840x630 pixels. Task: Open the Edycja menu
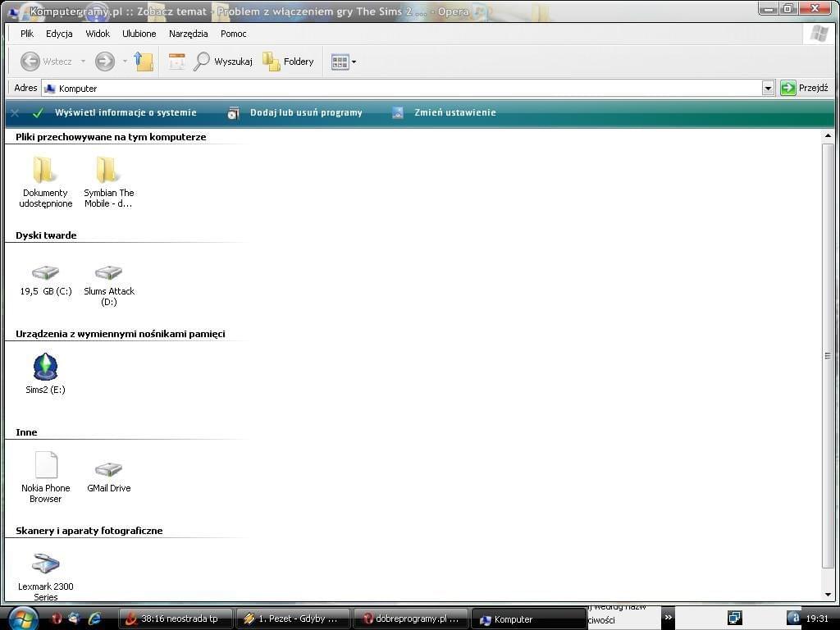59,34
